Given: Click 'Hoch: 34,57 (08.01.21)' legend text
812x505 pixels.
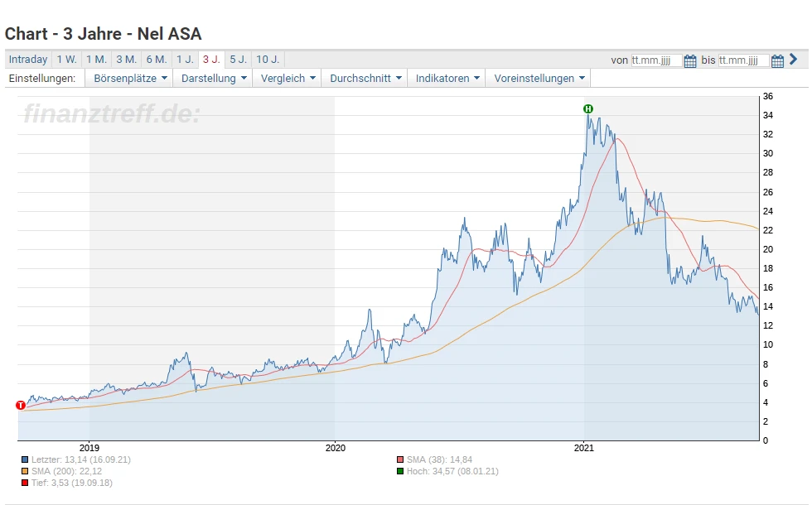Looking at the screenshot, I should click(452, 471).
